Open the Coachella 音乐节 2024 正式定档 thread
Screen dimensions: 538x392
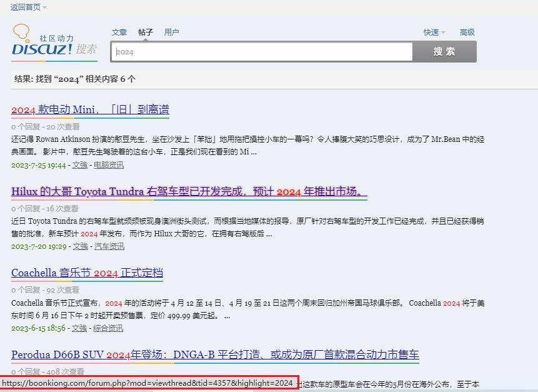point(87,273)
